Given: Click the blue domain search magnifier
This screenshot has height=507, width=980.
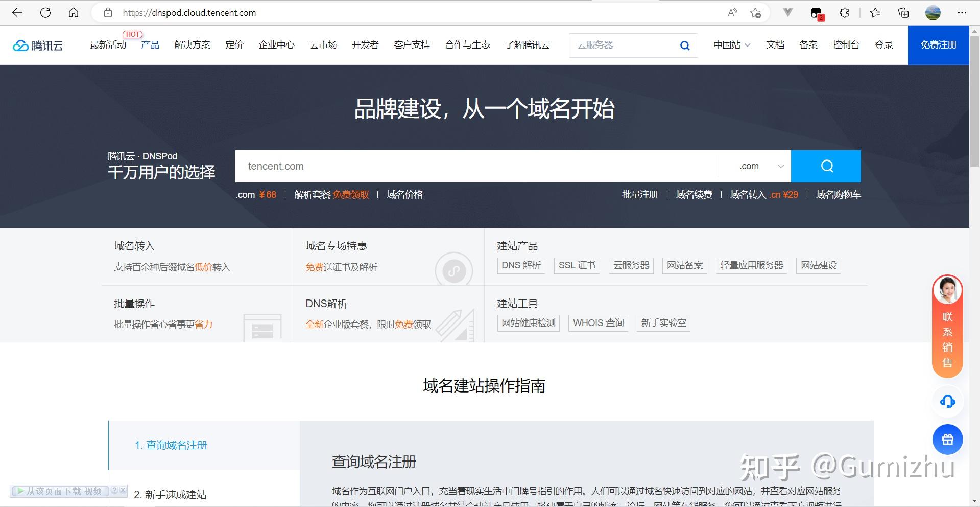Looking at the screenshot, I should (826, 166).
